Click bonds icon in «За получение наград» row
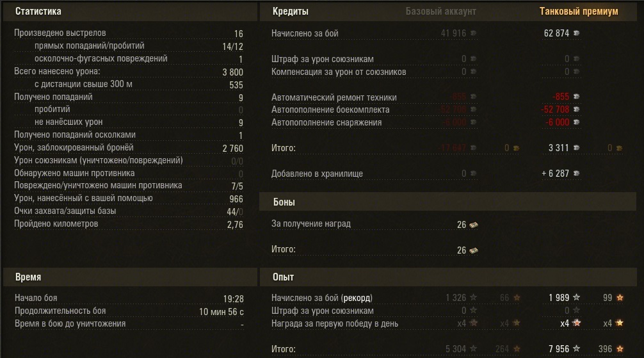 tap(474, 225)
